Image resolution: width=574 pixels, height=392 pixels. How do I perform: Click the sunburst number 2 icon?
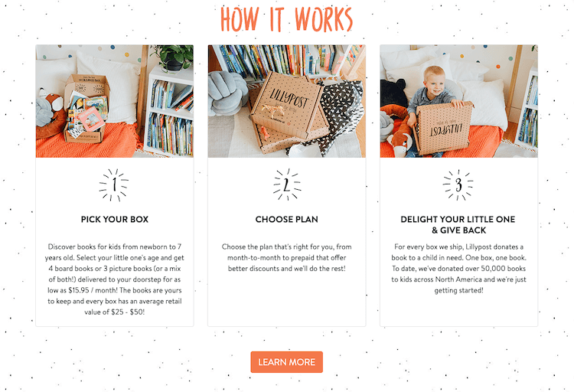click(x=287, y=185)
